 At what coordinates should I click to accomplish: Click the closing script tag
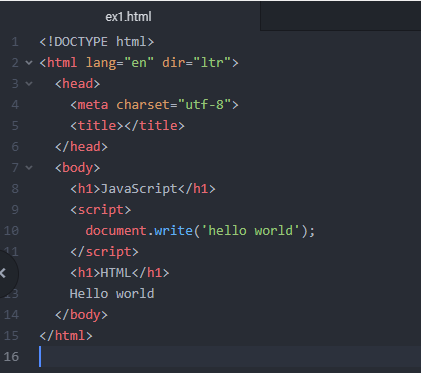104,252
